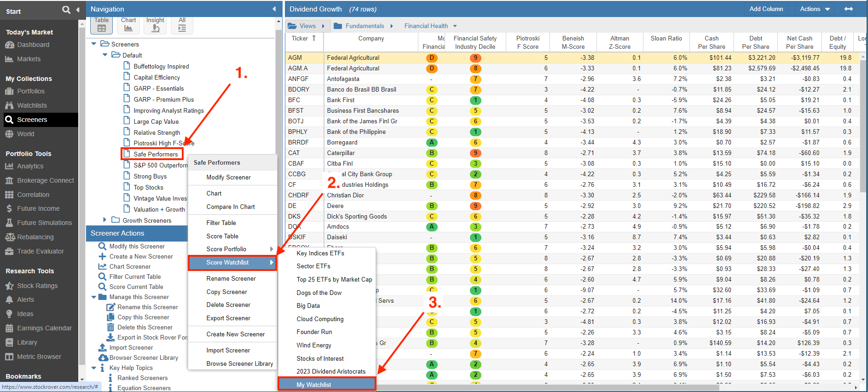The width and height of the screenshot is (868, 392).
Task: Open the Trade Evaluator tool
Action: pyautogui.click(x=41, y=251)
